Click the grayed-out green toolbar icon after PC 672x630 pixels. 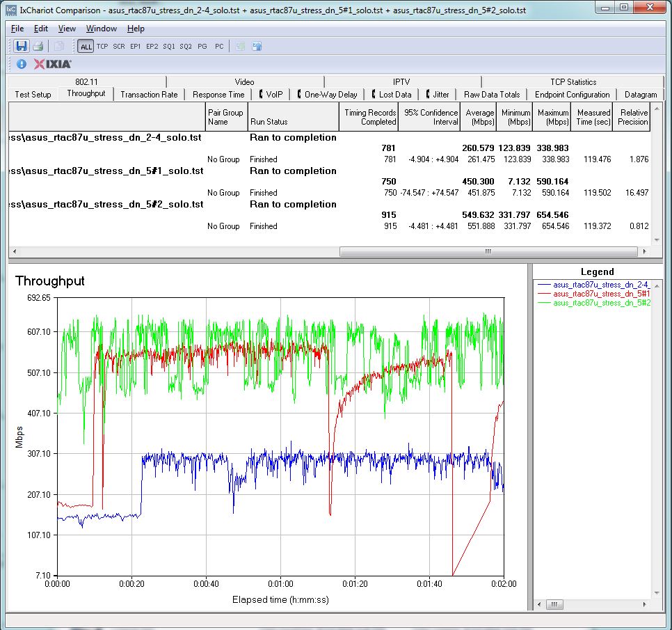click(x=240, y=47)
